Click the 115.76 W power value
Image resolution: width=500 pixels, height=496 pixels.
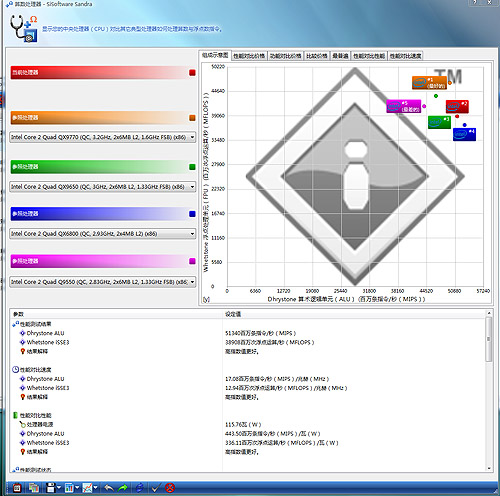coord(243,424)
